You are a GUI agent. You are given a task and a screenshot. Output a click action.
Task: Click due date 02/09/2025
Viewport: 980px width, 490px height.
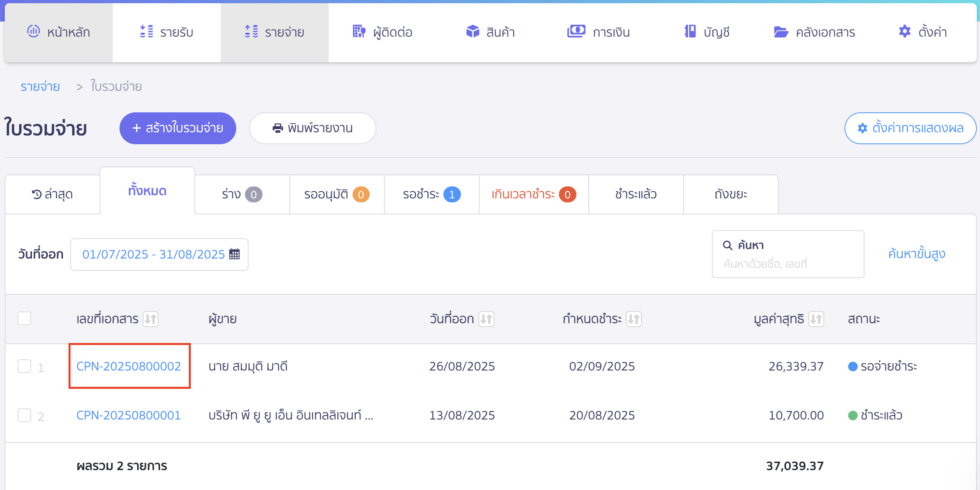pyautogui.click(x=602, y=366)
